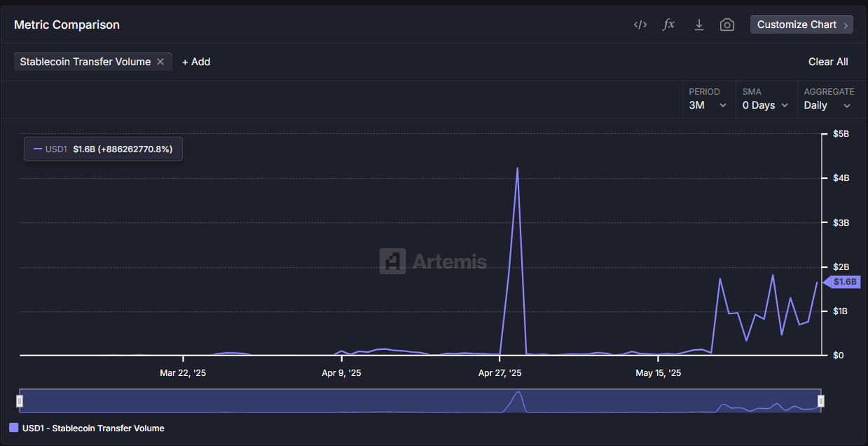868x446 pixels.
Task: Open Customize Chart panel
Action: click(x=801, y=25)
